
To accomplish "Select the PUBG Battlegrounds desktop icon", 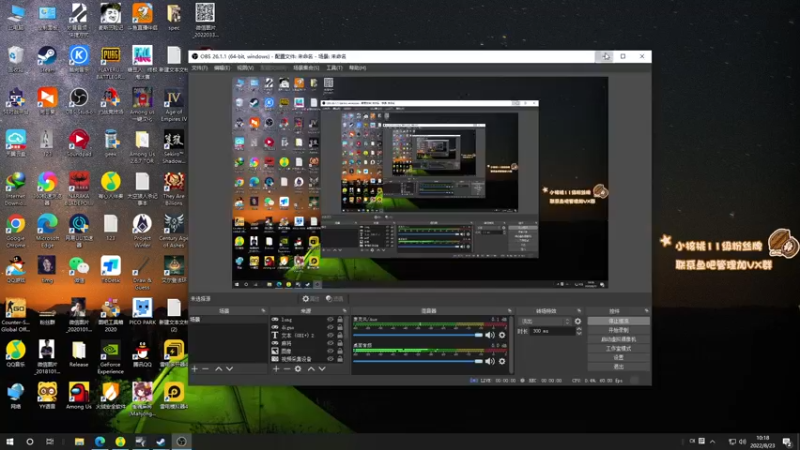I will [110, 62].
